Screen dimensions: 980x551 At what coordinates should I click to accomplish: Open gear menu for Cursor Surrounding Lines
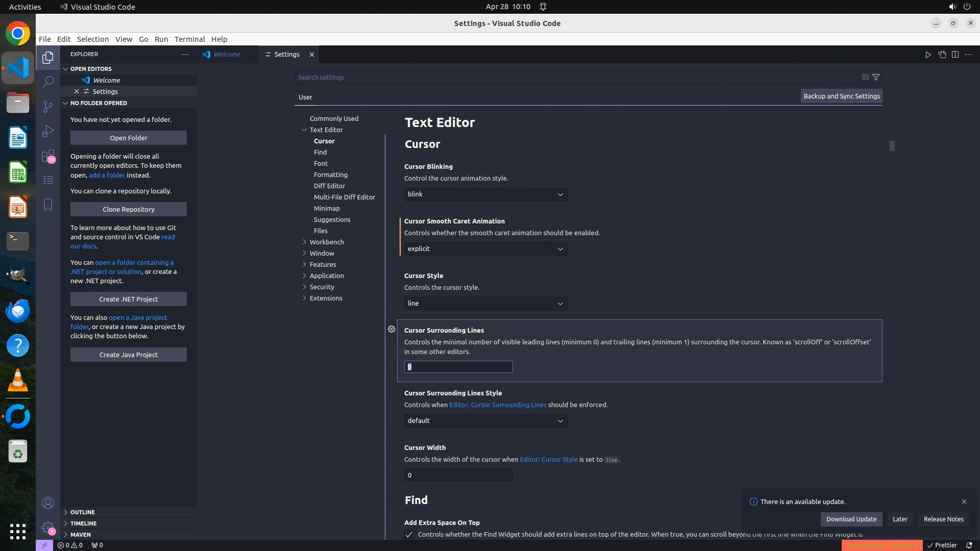[391, 330]
